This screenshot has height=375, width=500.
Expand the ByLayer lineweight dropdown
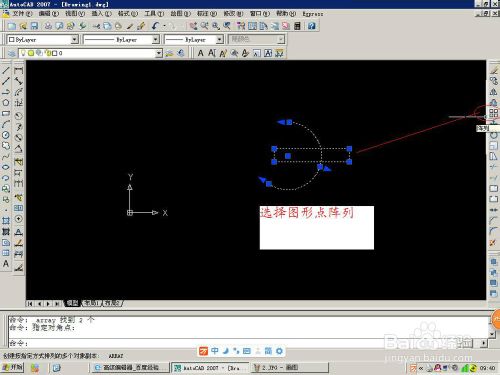[x=219, y=39]
